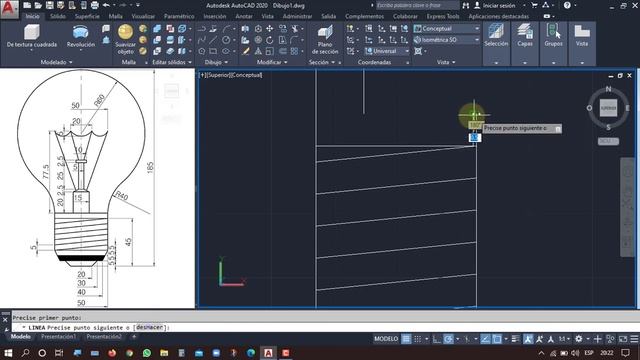This screenshot has width=640, height=360.
Task: Click the Open folder icon in quick access toolbar
Action: [38, 5]
